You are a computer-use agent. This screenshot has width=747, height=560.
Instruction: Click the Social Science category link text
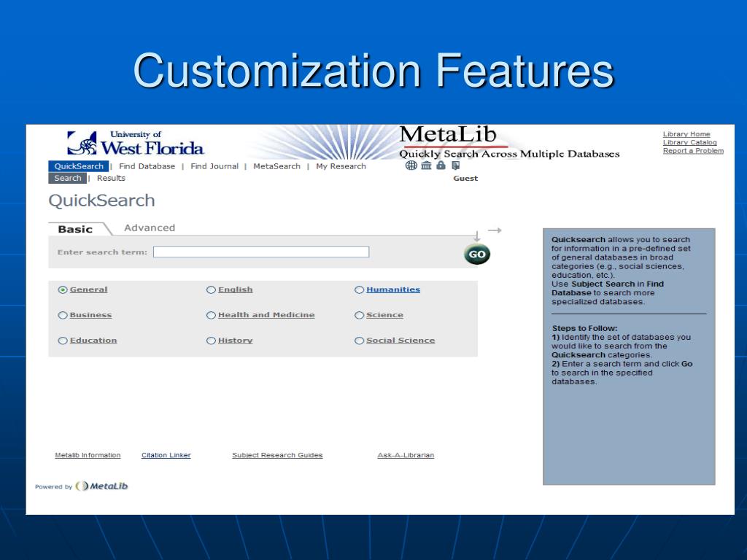click(400, 341)
